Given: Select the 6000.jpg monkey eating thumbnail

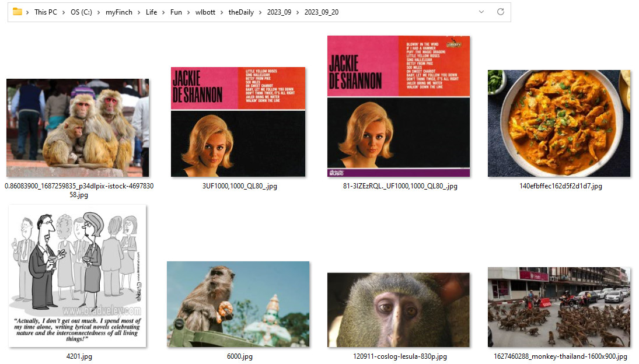Looking at the screenshot, I should (238, 304).
